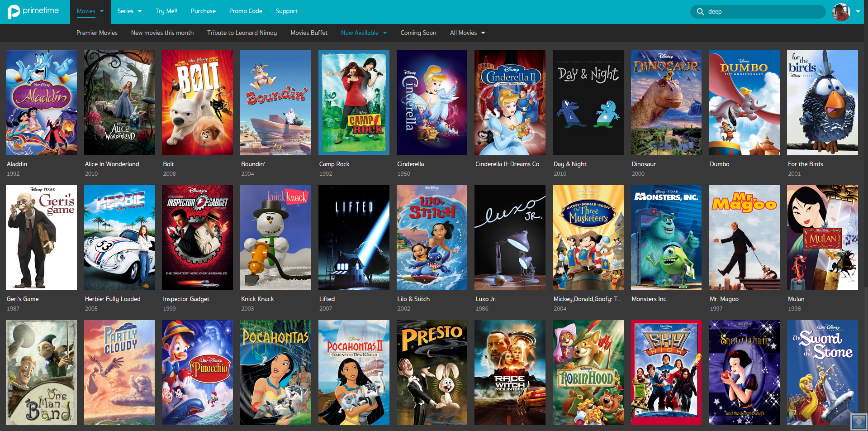Click the search field containing 'deep'

click(x=758, y=12)
